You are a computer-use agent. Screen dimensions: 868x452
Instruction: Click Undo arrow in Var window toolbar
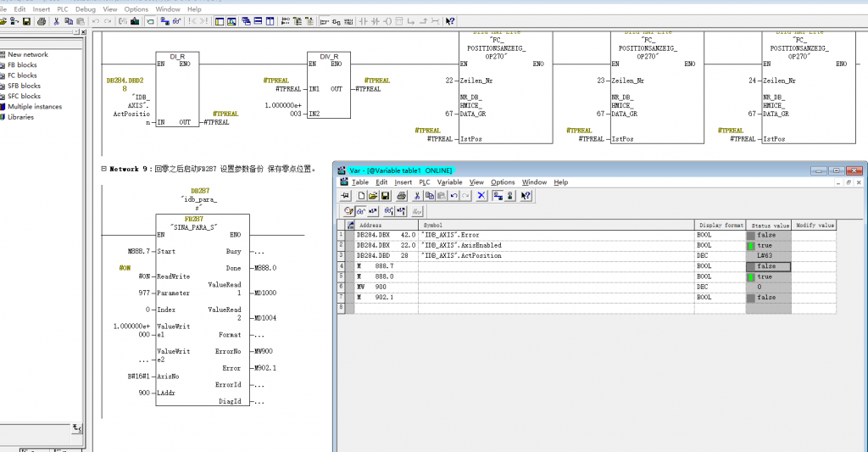tap(453, 196)
